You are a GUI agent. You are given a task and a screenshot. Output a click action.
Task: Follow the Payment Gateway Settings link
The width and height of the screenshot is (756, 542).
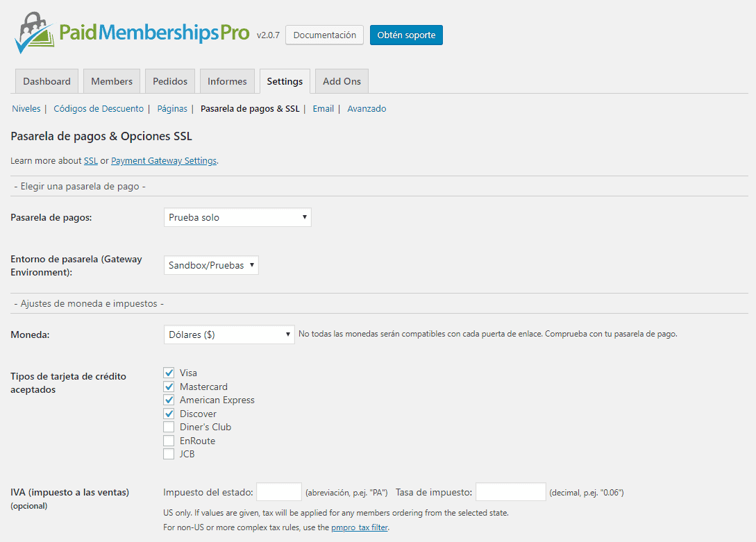[164, 161]
